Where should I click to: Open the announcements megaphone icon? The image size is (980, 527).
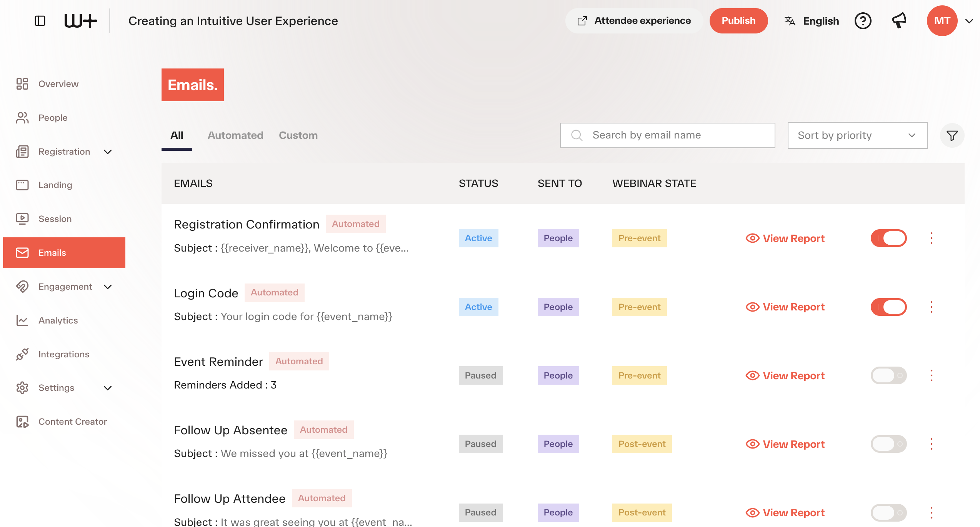tap(899, 21)
